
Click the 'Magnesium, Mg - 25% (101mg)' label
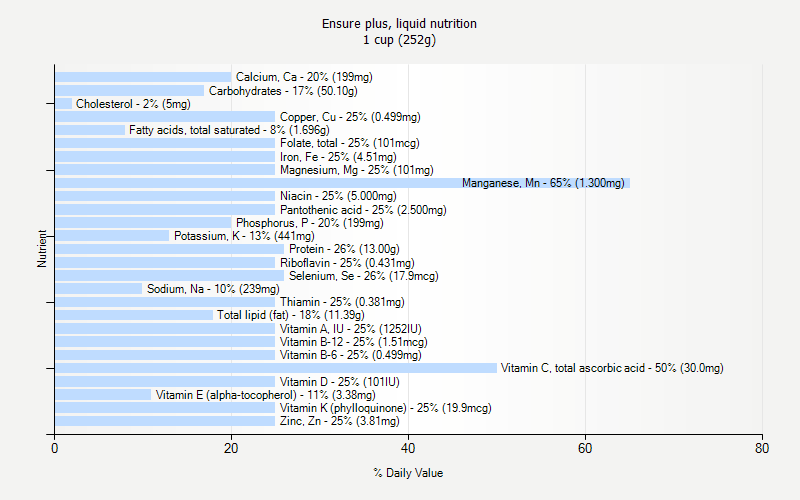357,170
